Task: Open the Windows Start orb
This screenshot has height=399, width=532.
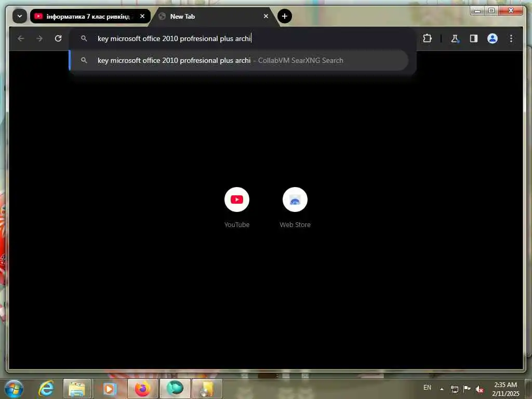Action: pyautogui.click(x=14, y=389)
